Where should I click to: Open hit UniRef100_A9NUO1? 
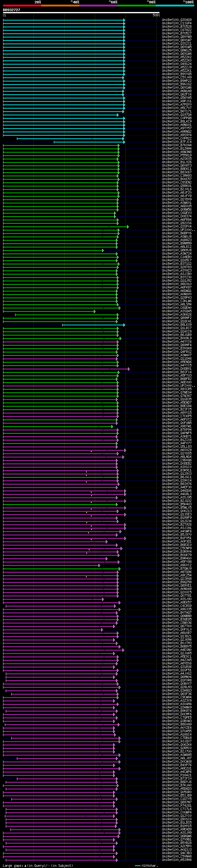click(177, 125)
